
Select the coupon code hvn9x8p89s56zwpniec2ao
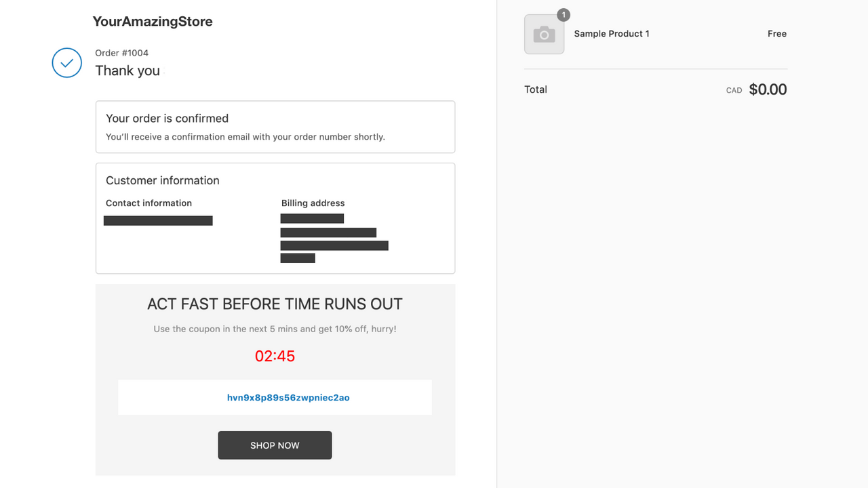(288, 397)
